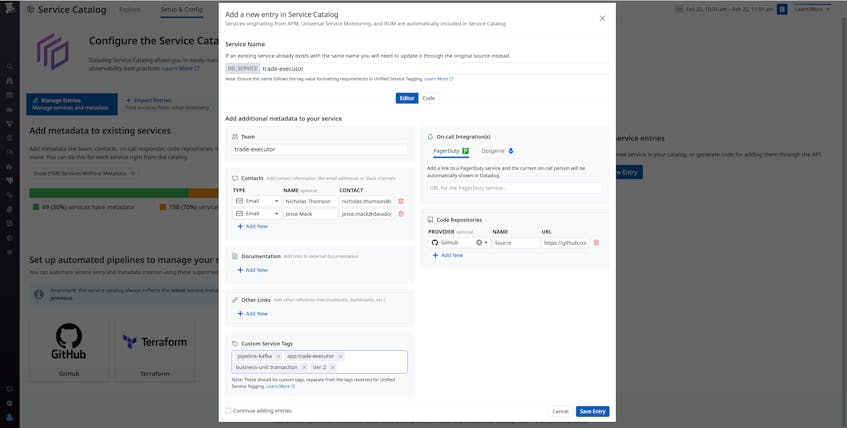847x428 pixels.
Task: Check Continue adding entries
Action: point(228,411)
